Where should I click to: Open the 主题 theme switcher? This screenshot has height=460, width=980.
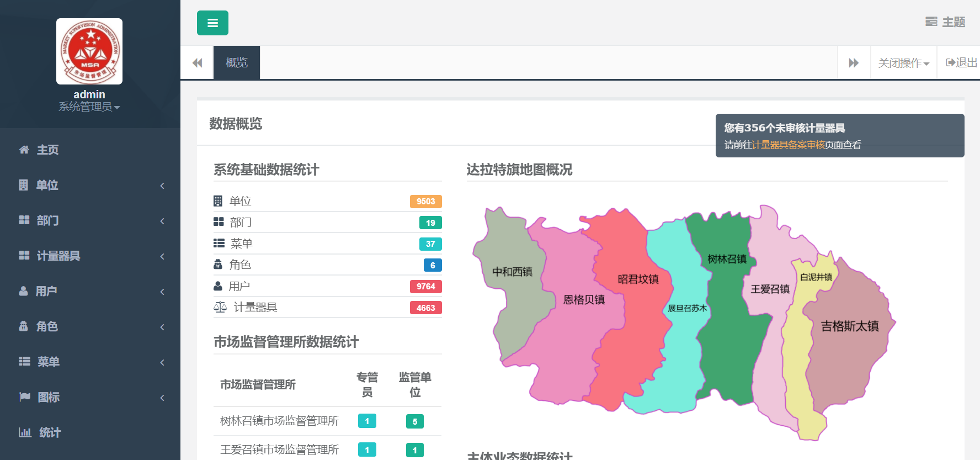pyautogui.click(x=945, y=22)
